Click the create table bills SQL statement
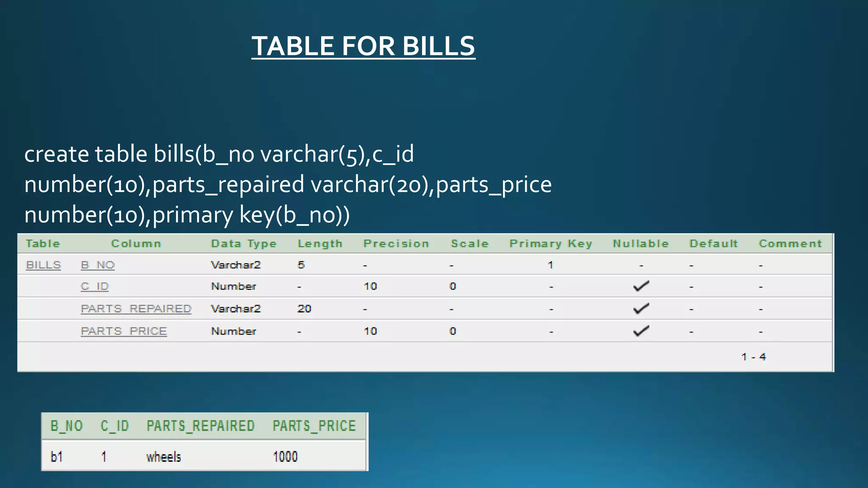868x488 pixels. (288, 184)
